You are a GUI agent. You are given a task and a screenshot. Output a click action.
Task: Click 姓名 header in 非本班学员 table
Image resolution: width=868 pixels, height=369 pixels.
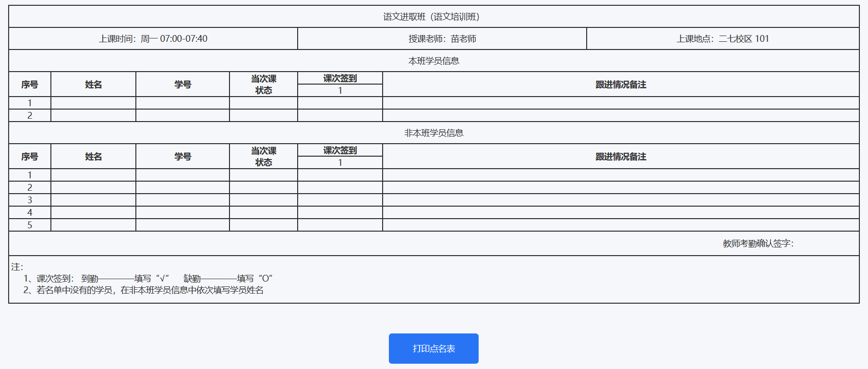pyautogui.click(x=94, y=157)
